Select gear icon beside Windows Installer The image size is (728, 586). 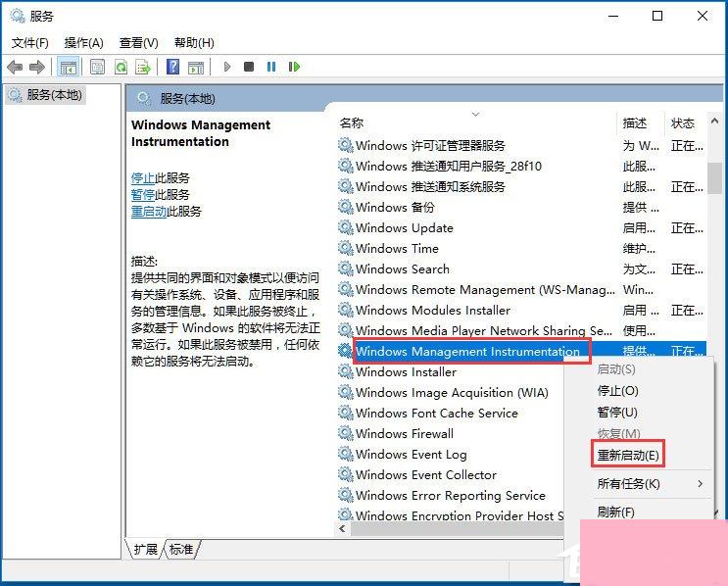(346, 371)
